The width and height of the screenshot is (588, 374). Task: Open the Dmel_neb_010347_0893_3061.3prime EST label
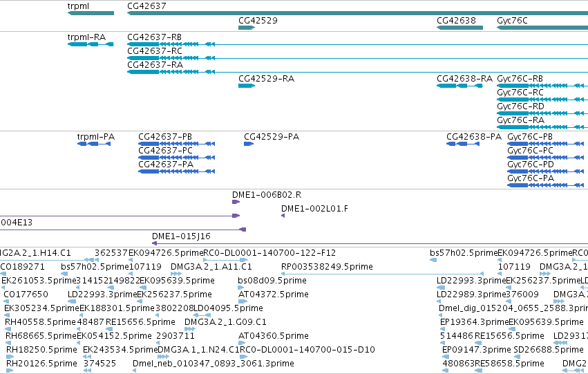[214, 364]
